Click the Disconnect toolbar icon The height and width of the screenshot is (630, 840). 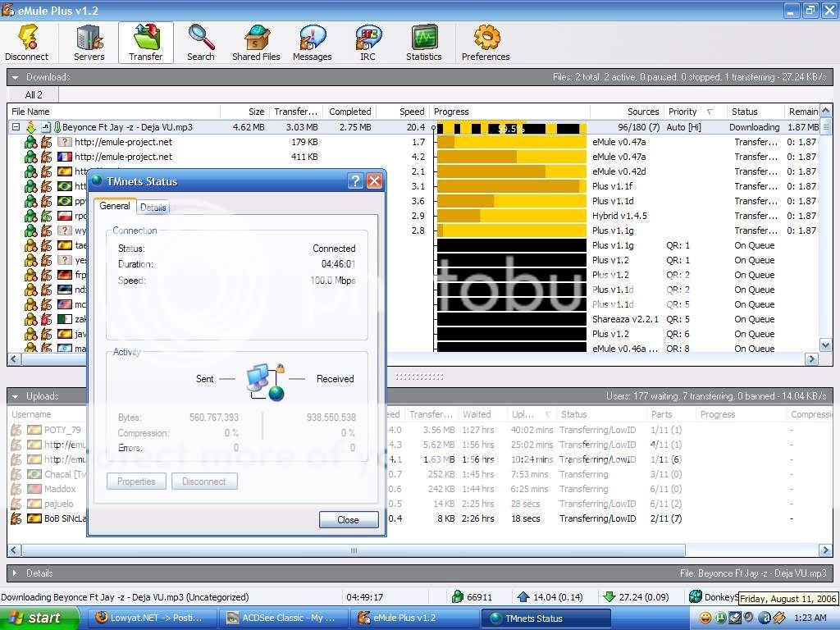(x=27, y=41)
